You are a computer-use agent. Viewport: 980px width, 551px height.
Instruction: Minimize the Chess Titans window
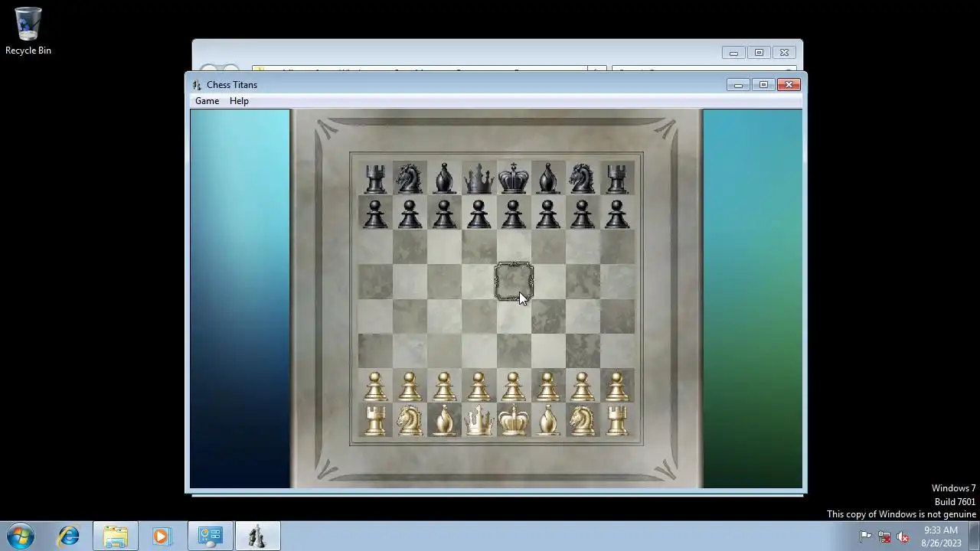pyautogui.click(x=738, y=84)
